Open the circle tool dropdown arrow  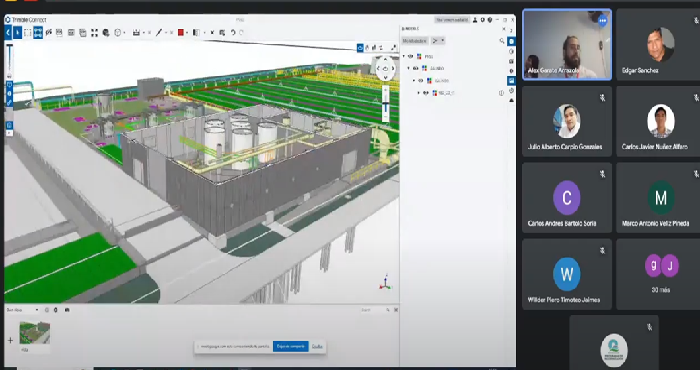point(124,32)
